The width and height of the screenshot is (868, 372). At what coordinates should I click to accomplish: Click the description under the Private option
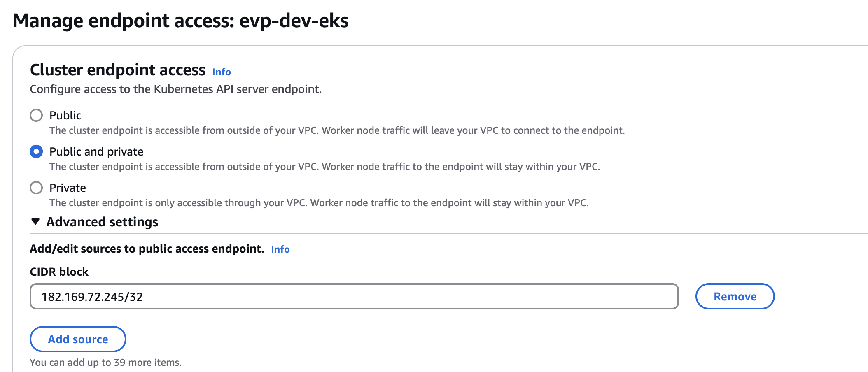[319, 203]
